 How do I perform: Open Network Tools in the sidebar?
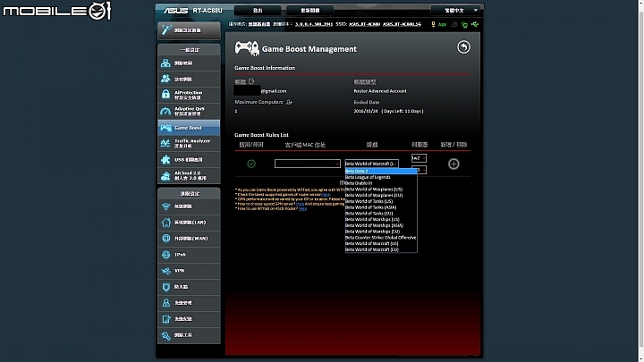click(x=189, y=335)
